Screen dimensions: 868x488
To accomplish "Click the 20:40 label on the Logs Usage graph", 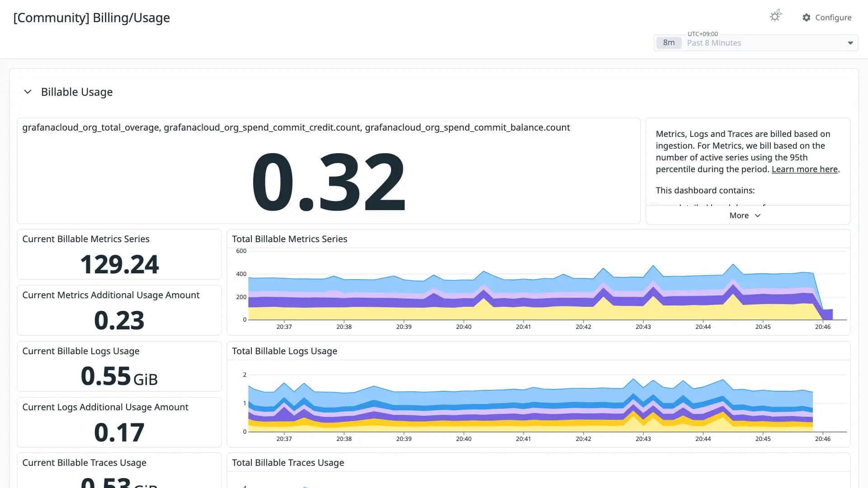I will click(x=463, y=439).
